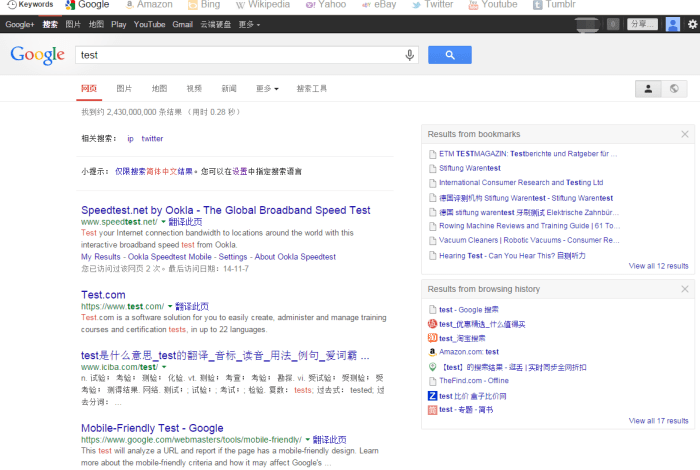Viewport: 700px width, 470px height.
Task: Switch to personal results view
Action: pos(648,89)
